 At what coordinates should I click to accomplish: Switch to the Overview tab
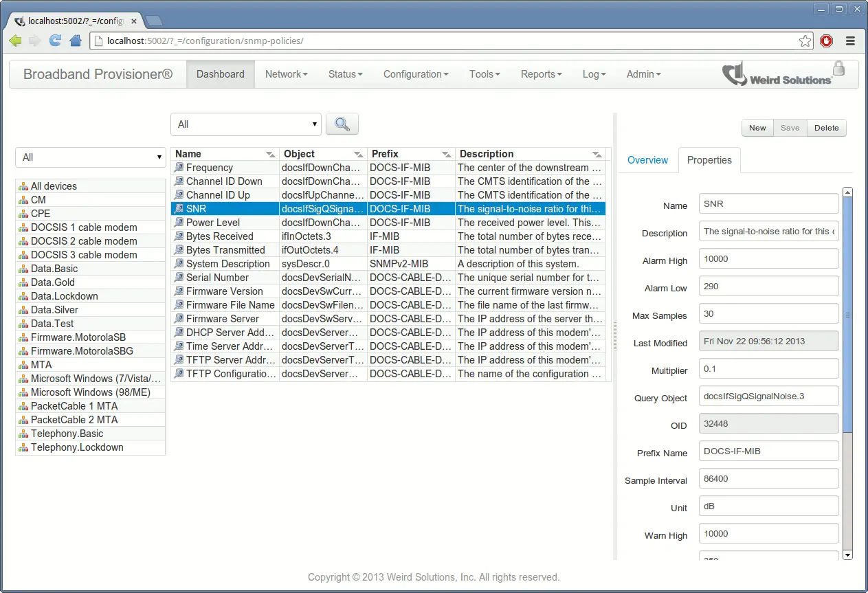click(647, 160)
